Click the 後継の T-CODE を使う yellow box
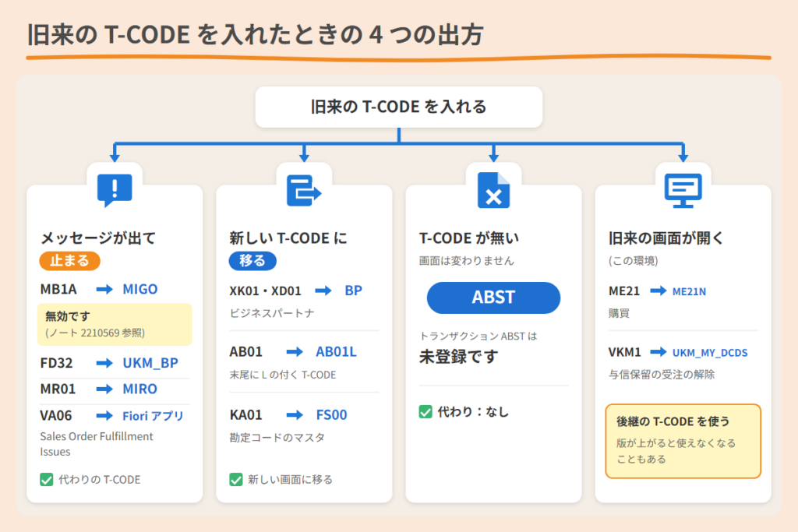Screen dimensions: 798x532 coord(683,441)
